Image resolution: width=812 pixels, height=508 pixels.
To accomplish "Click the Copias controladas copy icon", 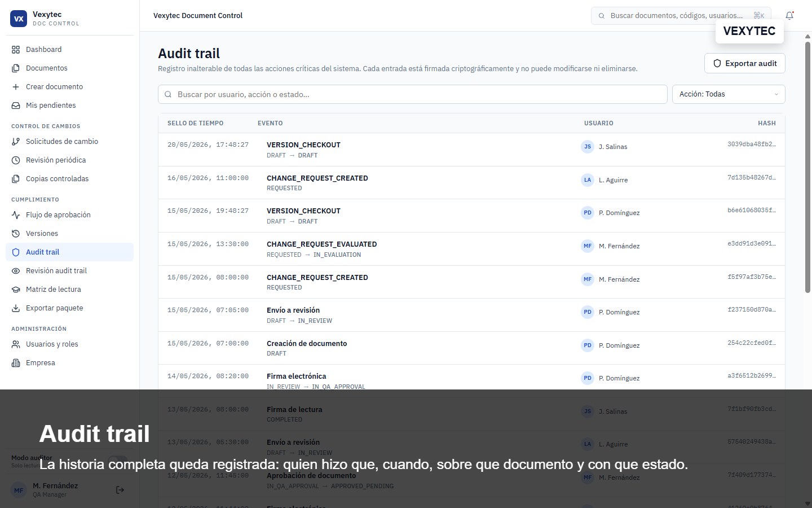I will [16, 179].
